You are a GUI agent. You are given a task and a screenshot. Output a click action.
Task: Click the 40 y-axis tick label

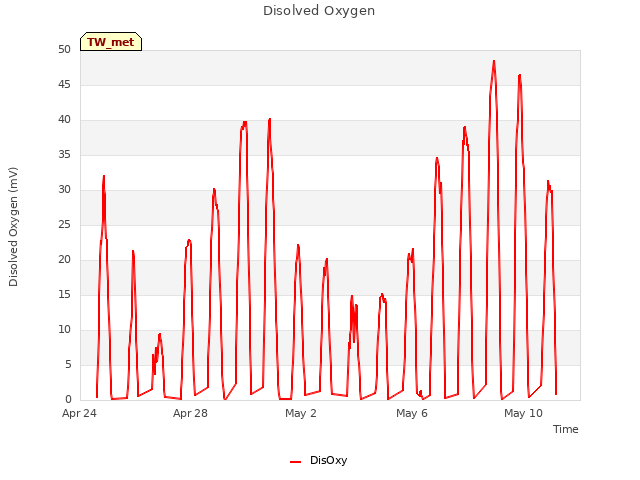click(x=64, y=120)
